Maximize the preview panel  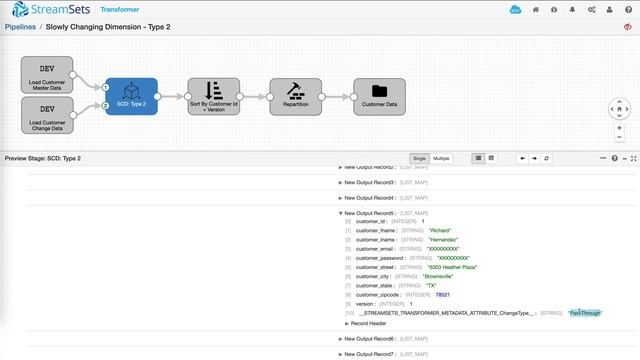point(633,158)
